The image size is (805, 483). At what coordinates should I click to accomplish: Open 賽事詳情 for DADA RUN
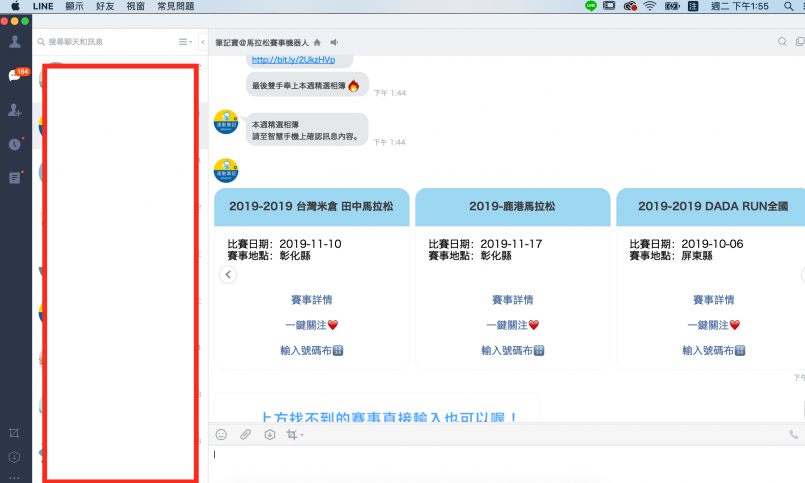pyautogui.click(x=714, y=300)
